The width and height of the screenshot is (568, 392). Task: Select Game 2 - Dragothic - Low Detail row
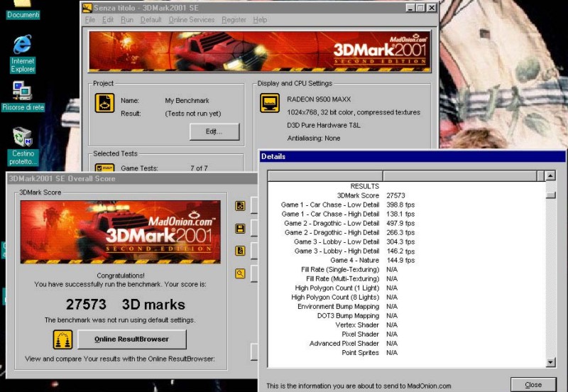(x=406, y=223)
